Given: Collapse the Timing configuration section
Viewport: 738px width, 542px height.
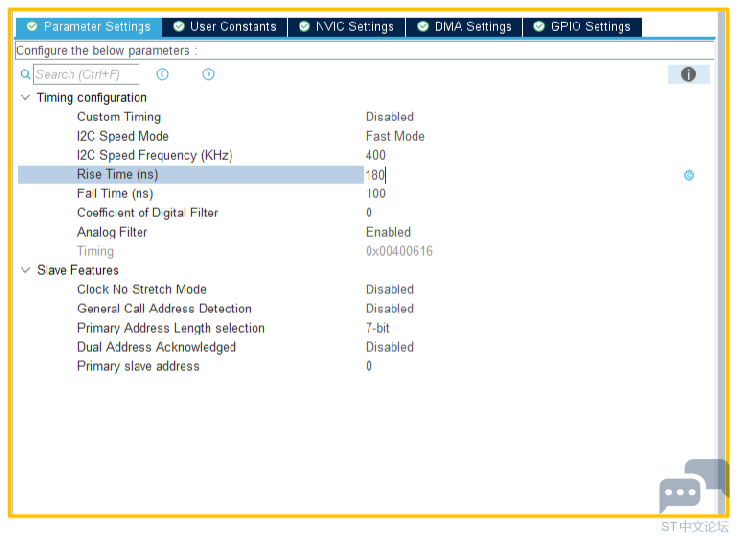Looking at the screenshot, I should pos(25,98).
